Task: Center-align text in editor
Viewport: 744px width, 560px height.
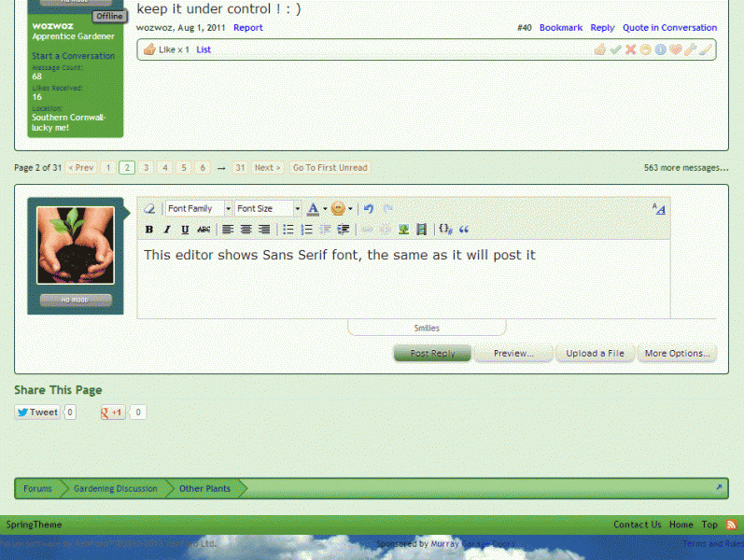Action: click(246, 230)
